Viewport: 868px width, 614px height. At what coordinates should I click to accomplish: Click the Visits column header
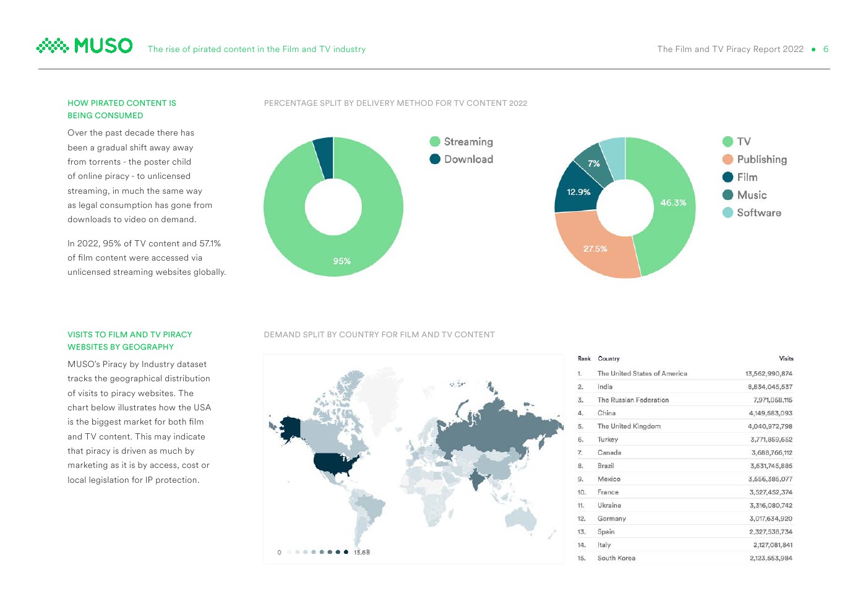[786, 358]
